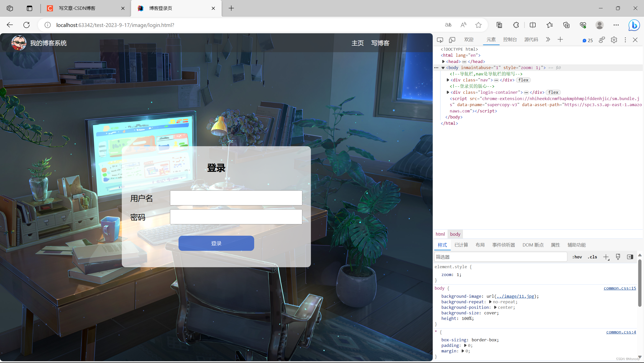This screenshot has width=644, height=363.
Task: Select the 布局 tab
Action: (x=480, y=245)
